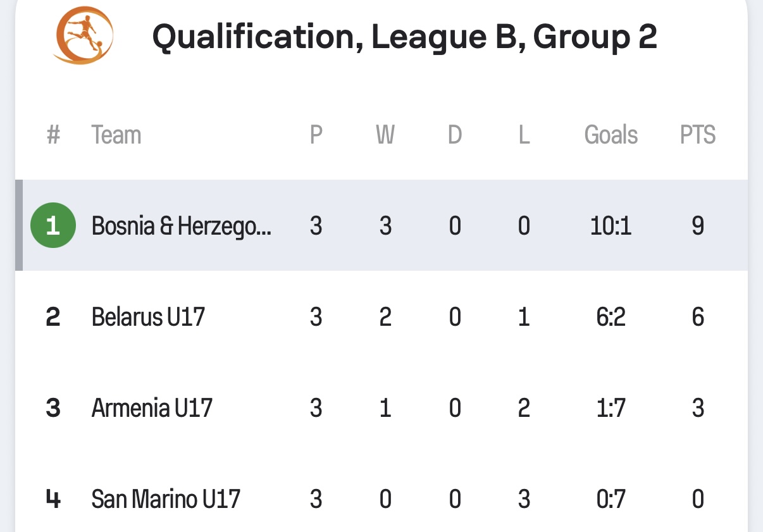The width and height of the screenshot is (763, 532).
Task: Click the P played column header
Action: click(316, 135)
